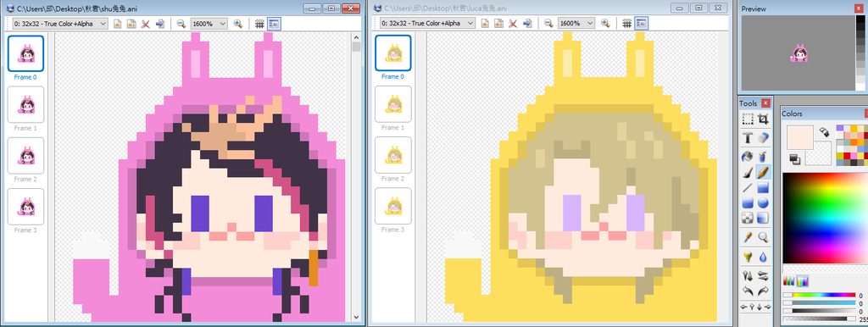Screen dimensions: 868x327
Task: Toggle frame list panel in shu兔兔 window
Action: click(274, 23)
